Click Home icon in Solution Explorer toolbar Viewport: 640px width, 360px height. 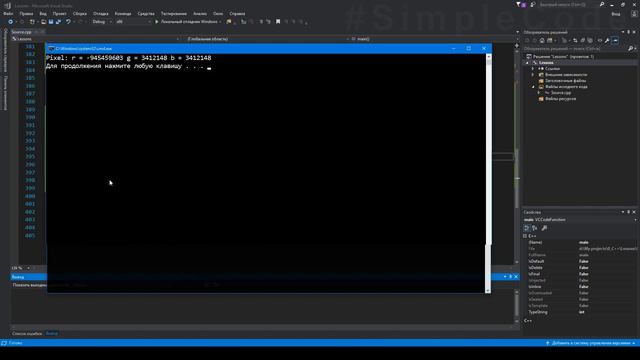pos(542,40)
